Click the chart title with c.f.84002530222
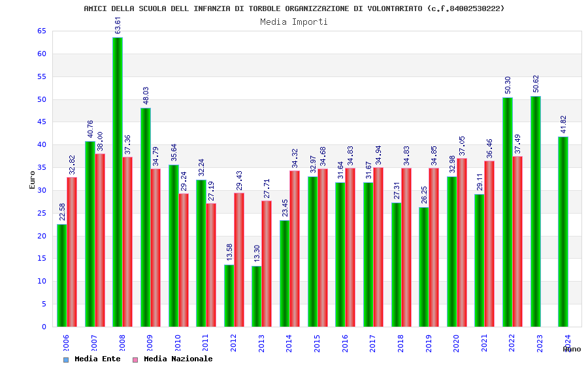 click(294, 8)
